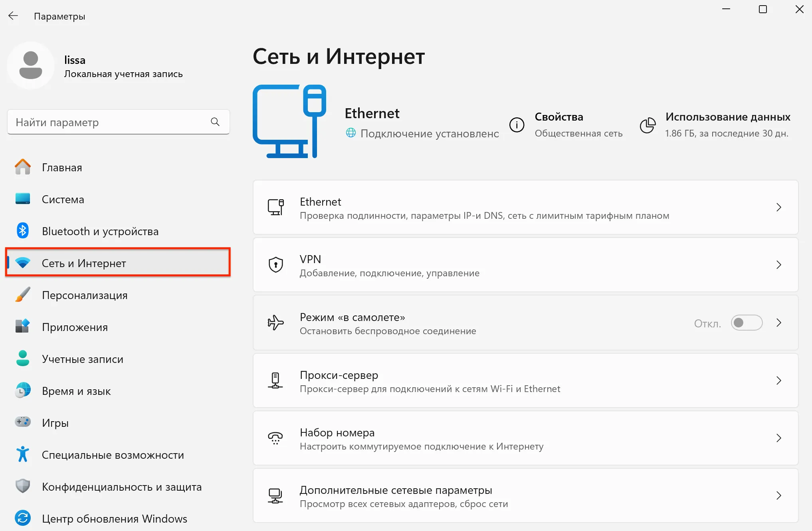Screen dimensions: 812x531
Task: Go to Время и язык
Action: (76, 391)
